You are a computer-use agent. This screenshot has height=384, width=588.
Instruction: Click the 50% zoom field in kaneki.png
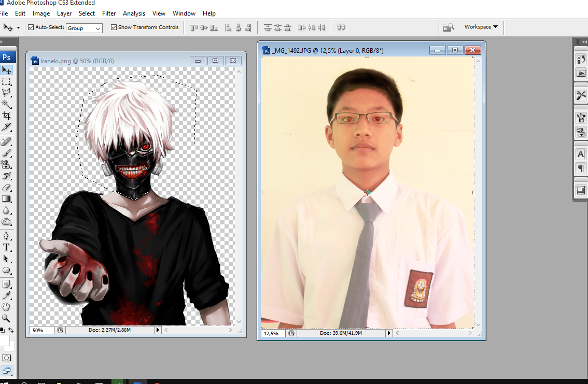pyautogui.click(x=41, y=330)
